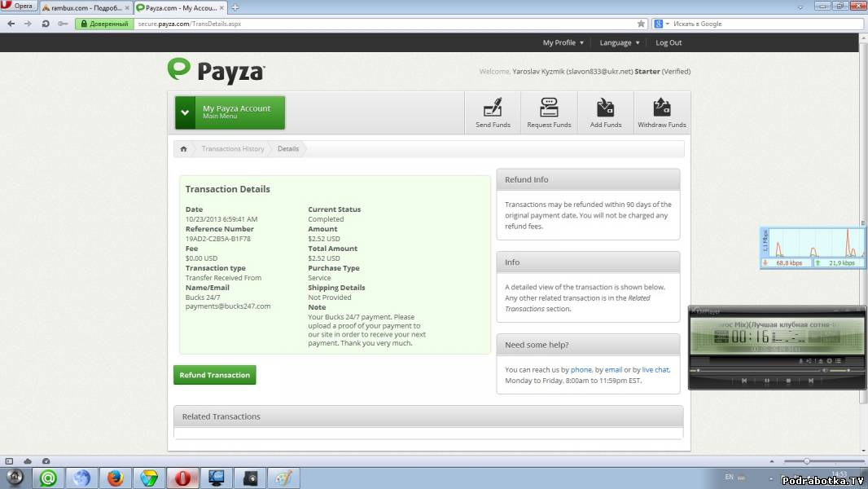Open the Language dropdown
The width and height of the screenshot is (868, 489).
click(619, 43)
